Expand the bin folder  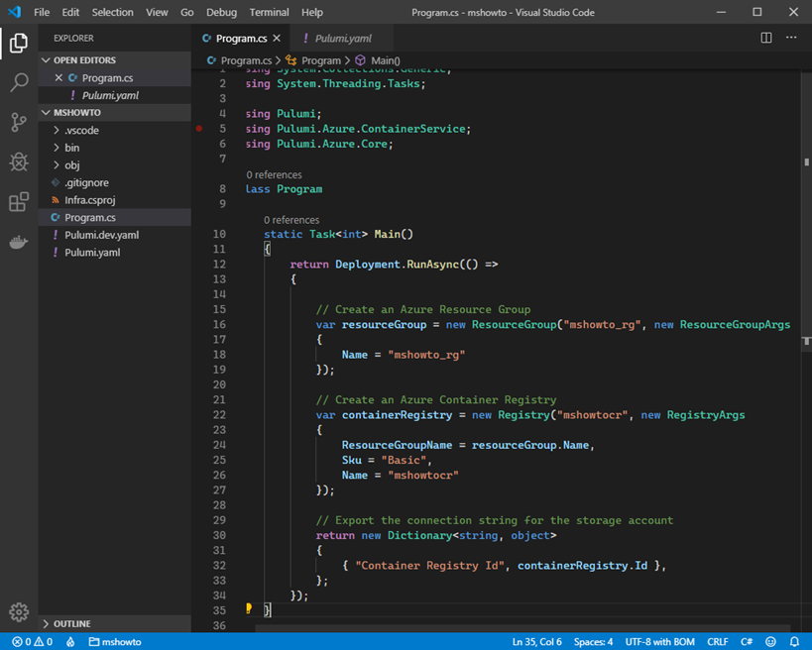click(114, 148)
